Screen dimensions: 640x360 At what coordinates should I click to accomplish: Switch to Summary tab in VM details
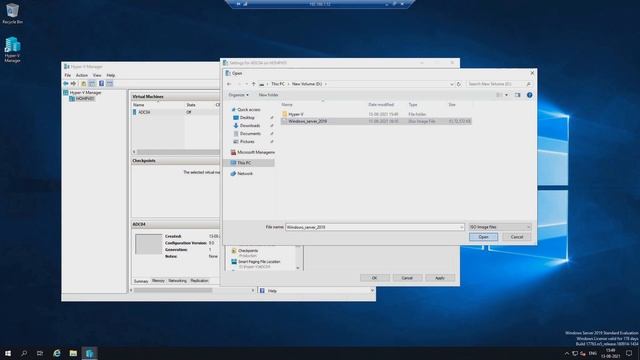tap(141, 281)
